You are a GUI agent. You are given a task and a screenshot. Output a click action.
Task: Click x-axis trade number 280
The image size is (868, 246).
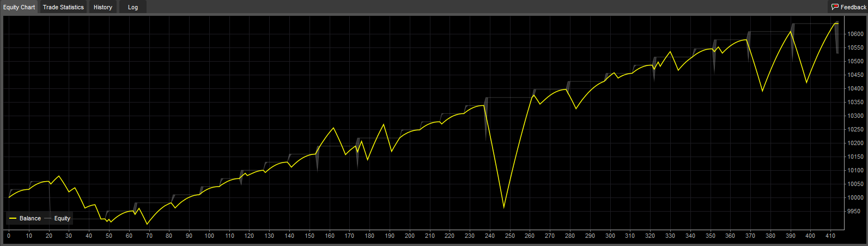point(570,236)
